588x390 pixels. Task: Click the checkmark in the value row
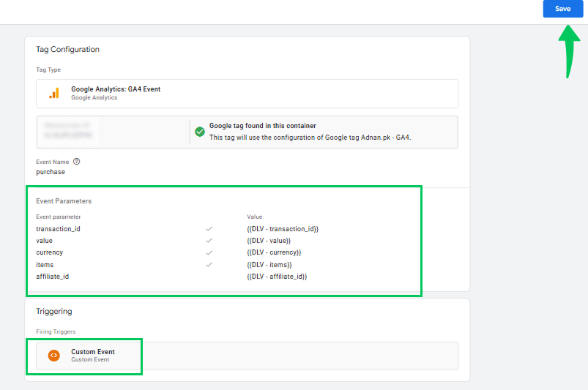tap(209, 241)
